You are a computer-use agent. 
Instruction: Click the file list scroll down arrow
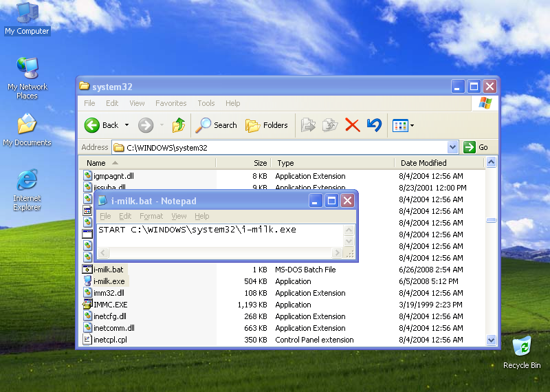click(491, 340)
